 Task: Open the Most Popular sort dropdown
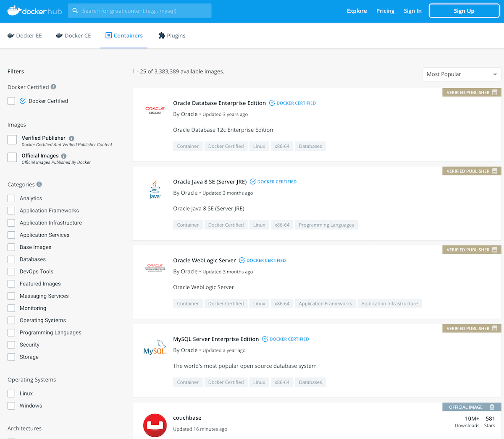pyautogui.click(x=462, y=74)
